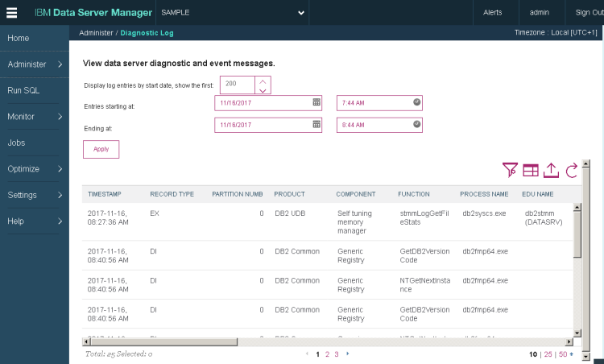Open Jobs from the sidebar

click(x=35, y=143)
